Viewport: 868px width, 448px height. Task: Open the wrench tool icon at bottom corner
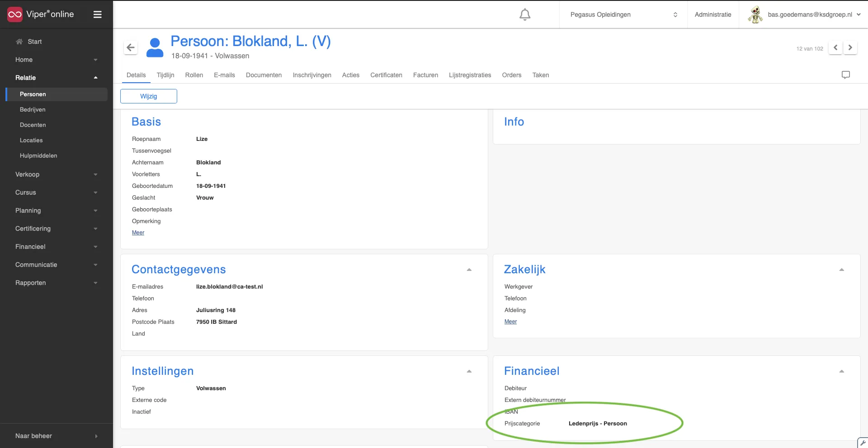(x=863, y=443)
